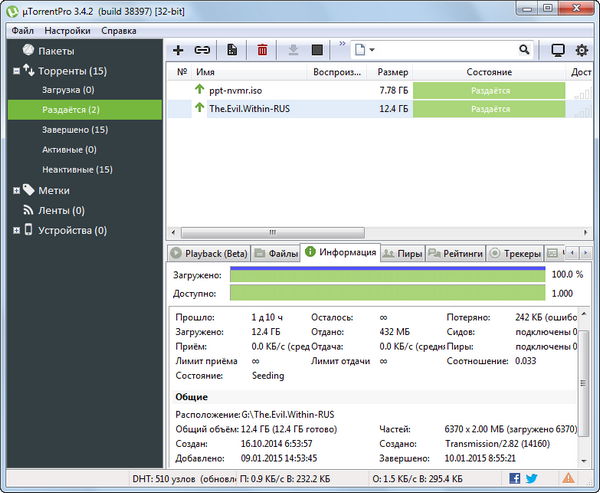
Task: Collapse the Торренты tree node
Action: click(17, 71)
